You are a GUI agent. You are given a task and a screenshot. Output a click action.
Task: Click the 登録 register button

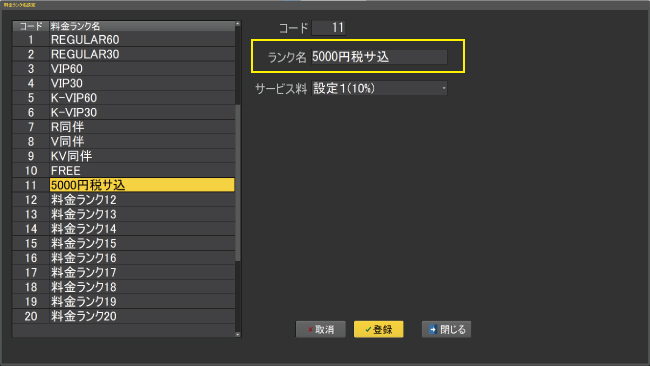pyautogui.click(x=378, y=330)
